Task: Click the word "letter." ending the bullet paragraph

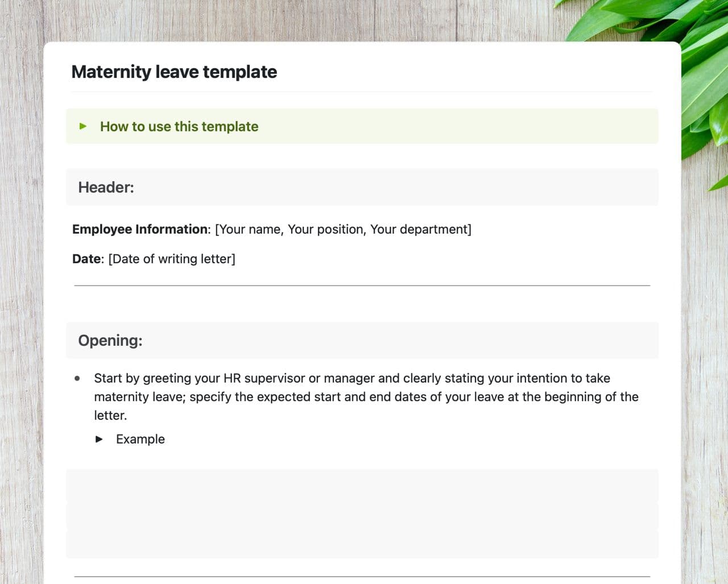Action: [110, 416]
